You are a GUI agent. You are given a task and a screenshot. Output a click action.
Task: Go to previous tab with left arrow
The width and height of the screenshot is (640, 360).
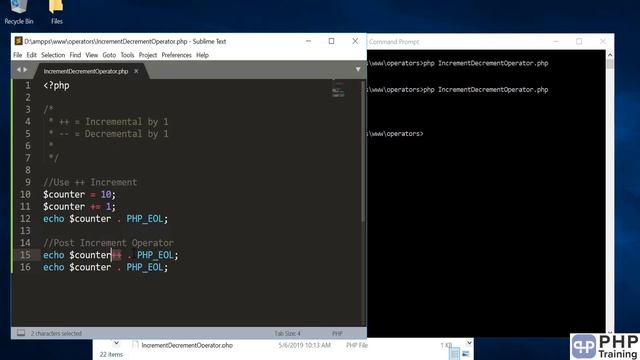tap(19, 70)
